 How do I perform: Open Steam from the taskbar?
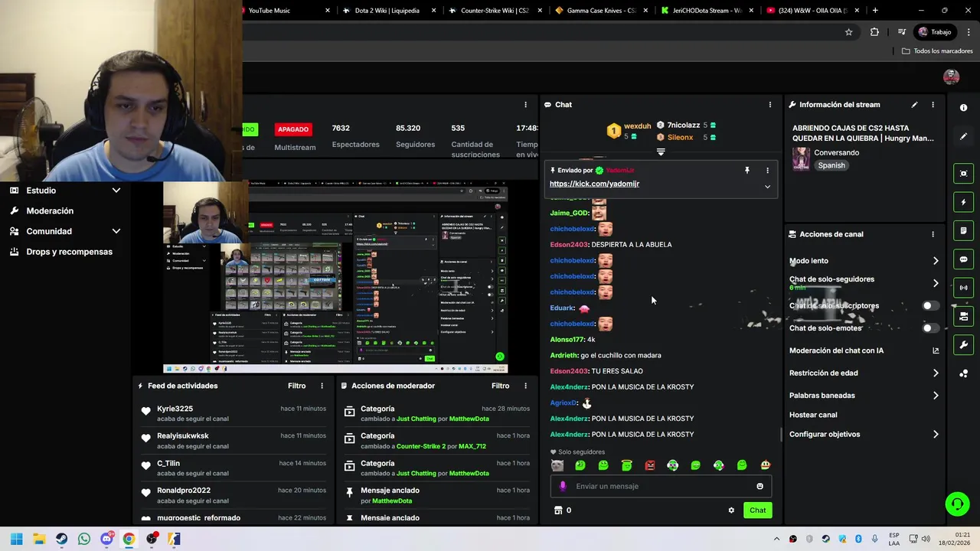click(61, 539)
